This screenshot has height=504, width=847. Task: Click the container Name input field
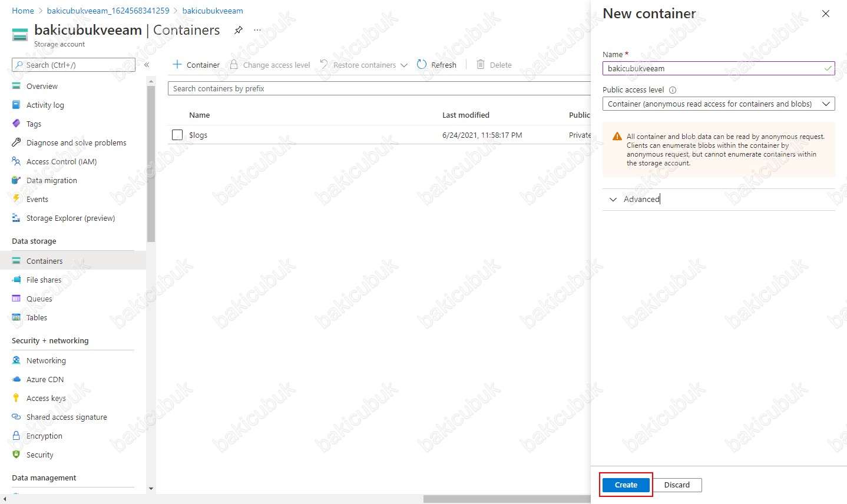coord(719,68)
